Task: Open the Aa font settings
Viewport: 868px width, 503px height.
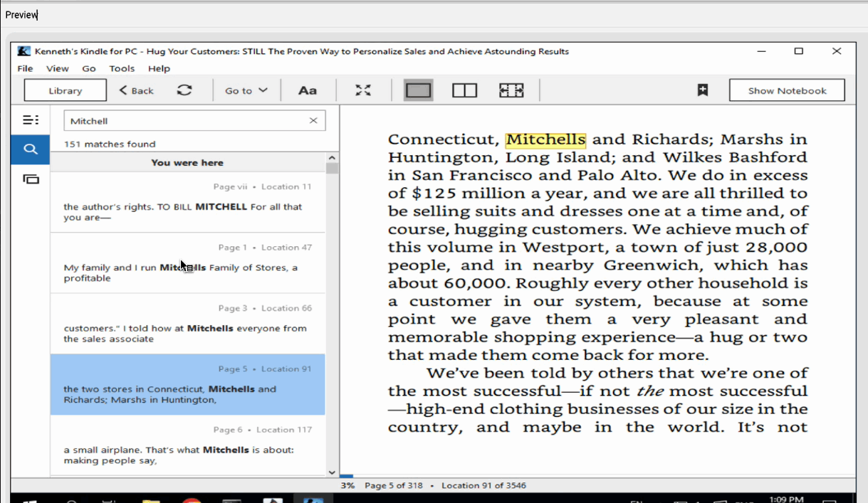Action: tap(307, 90)
